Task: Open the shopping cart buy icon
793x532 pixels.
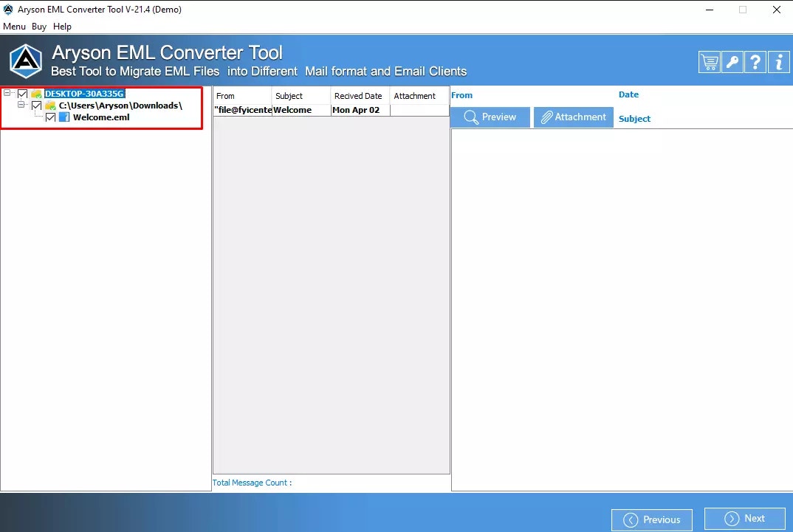Action: [710, 62]
